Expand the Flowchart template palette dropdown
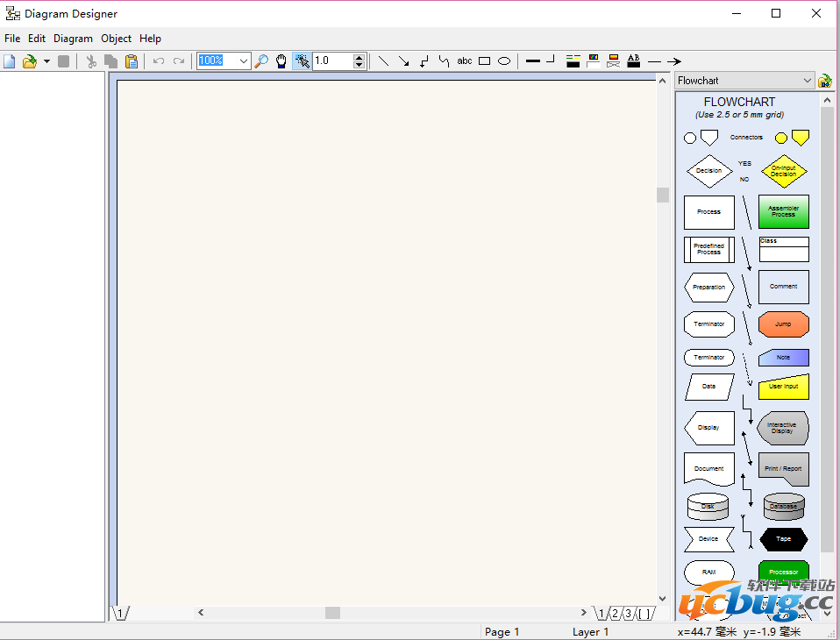 [807, 81]
